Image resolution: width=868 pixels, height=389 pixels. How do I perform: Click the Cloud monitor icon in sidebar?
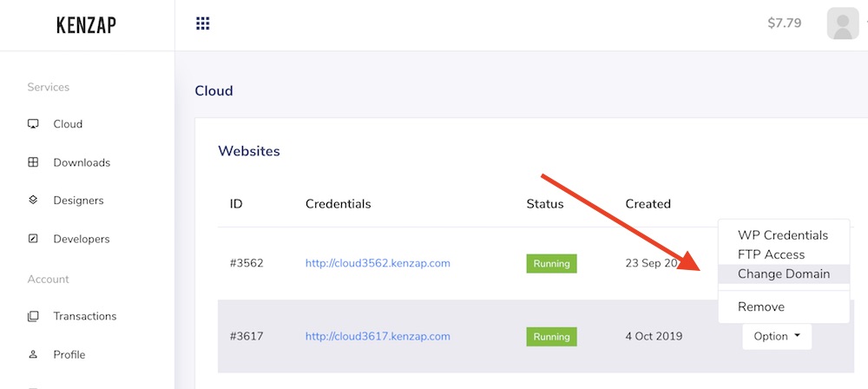click(33, 123)
